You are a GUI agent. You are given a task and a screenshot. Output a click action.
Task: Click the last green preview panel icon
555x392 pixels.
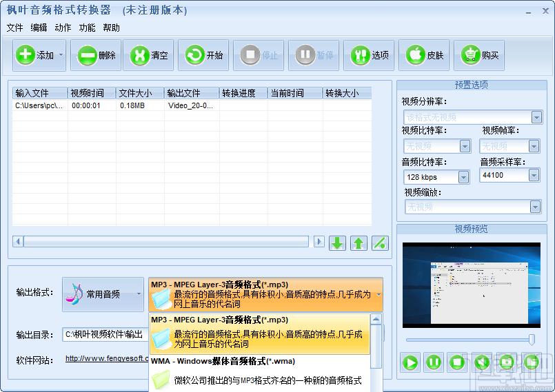(532, 362)
